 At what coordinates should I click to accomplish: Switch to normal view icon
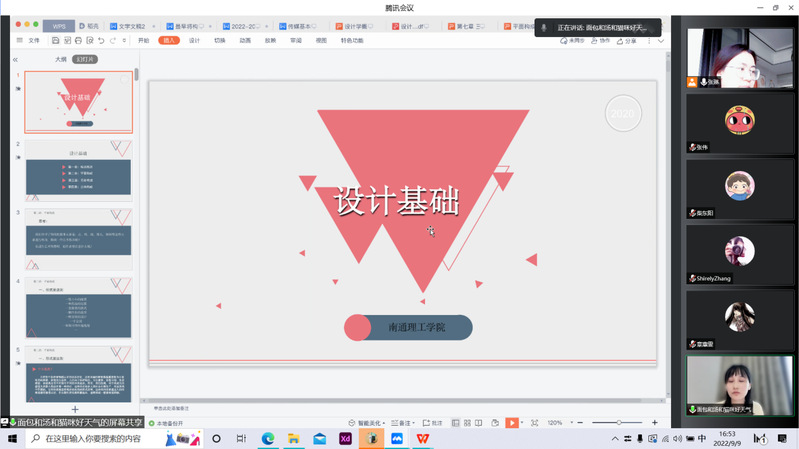tap(456, 423)
